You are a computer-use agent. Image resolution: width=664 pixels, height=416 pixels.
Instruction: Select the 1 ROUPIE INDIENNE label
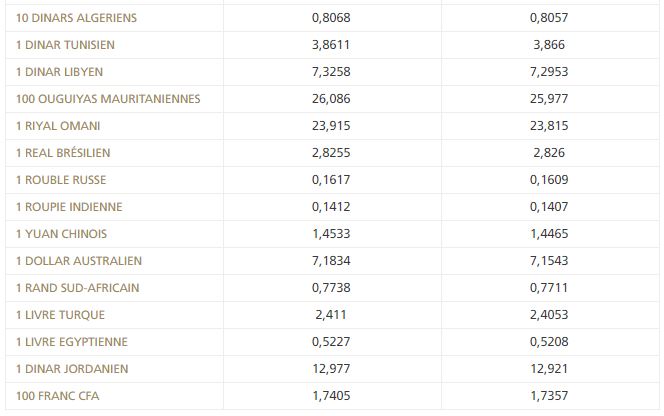tap(69, 207)
